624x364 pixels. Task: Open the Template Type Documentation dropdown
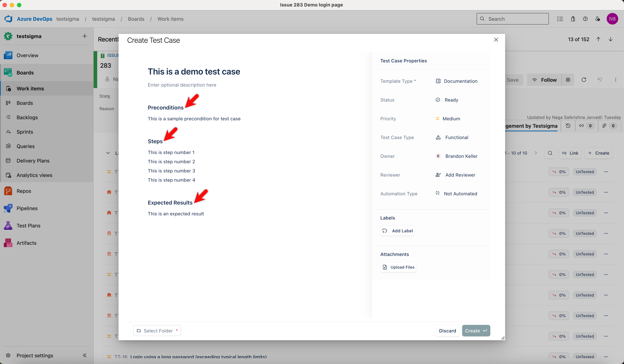[x=460, y=81]
